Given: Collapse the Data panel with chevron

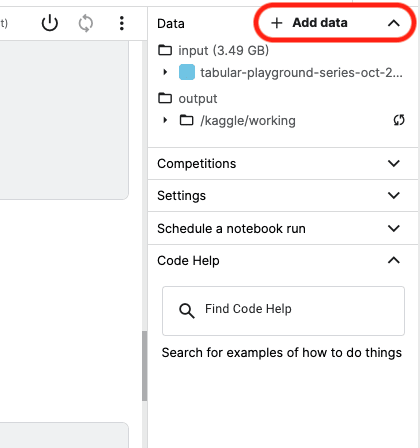Looking at the screenshot, I should pos(394,23).
